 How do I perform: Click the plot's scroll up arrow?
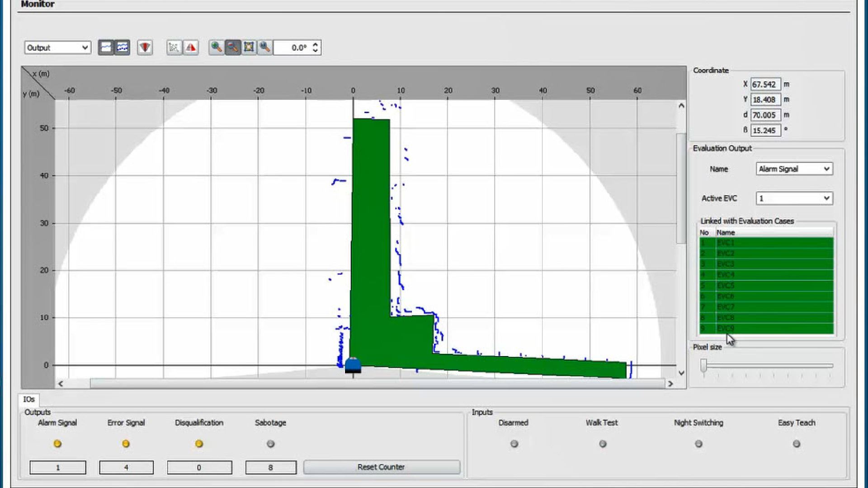coord(681,106)
